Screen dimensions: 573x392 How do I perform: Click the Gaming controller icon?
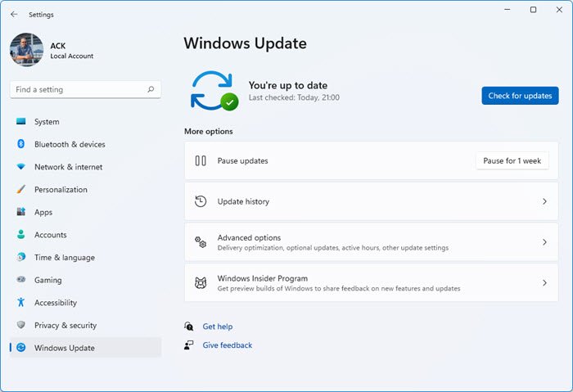tap(21, 280)
